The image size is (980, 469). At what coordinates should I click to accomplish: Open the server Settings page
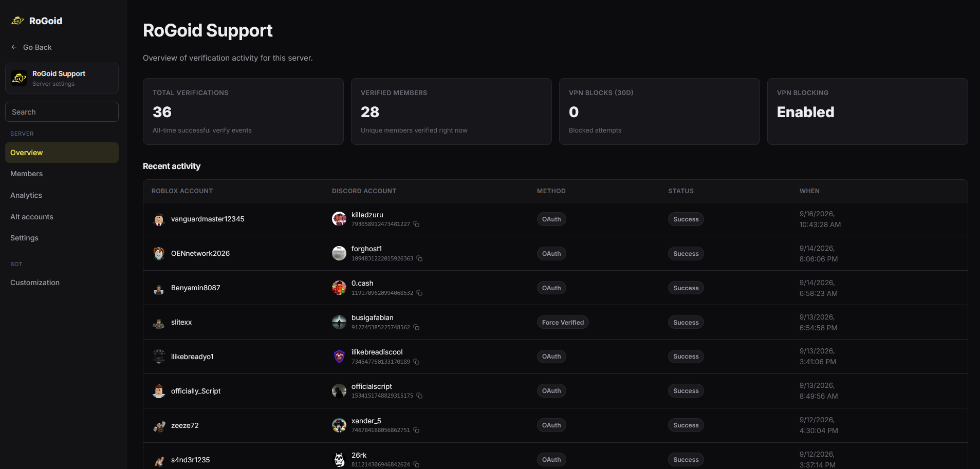click(62, 238)
